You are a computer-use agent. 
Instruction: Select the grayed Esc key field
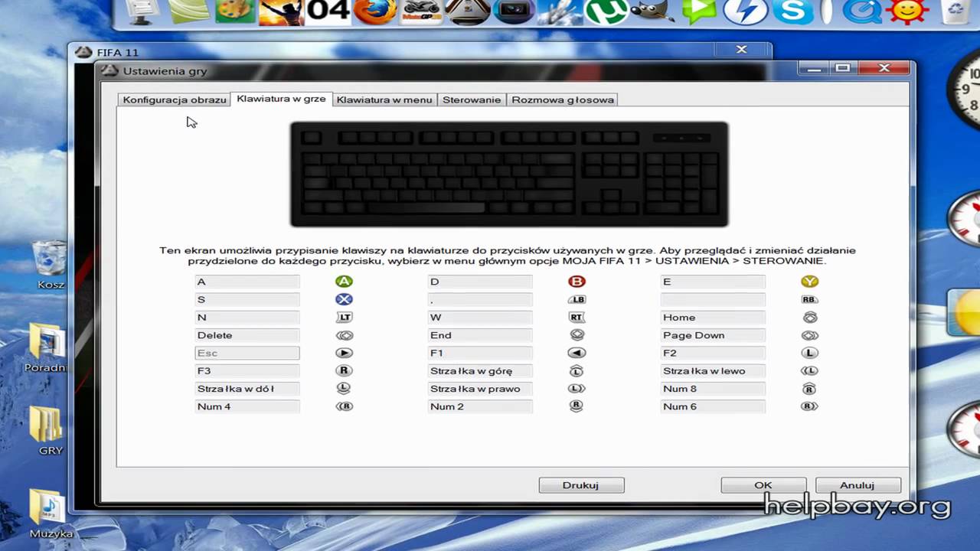click(247, 353)
